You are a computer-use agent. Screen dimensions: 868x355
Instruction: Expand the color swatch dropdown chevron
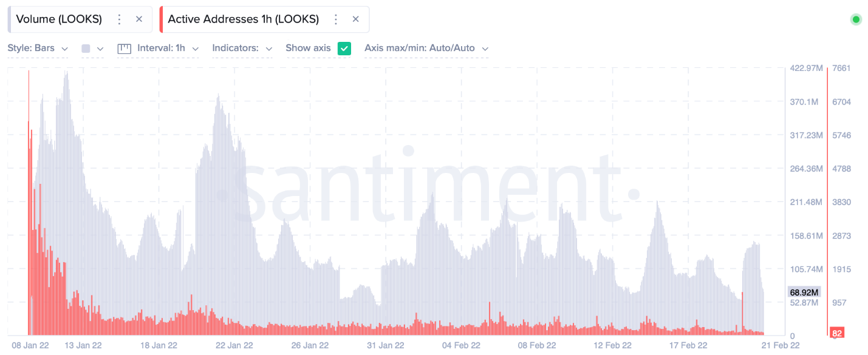[x=100, y=49]
